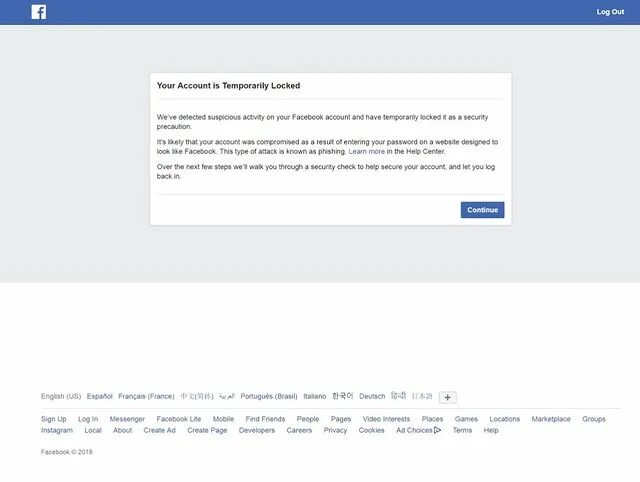Open the Learn more phishing link

(x=367, y=151)
